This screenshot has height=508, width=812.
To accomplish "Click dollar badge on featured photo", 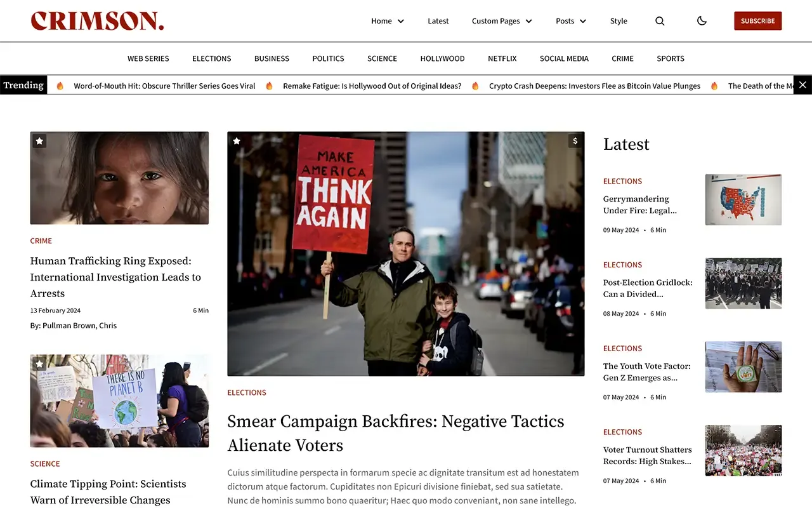I will pos(575,141).
